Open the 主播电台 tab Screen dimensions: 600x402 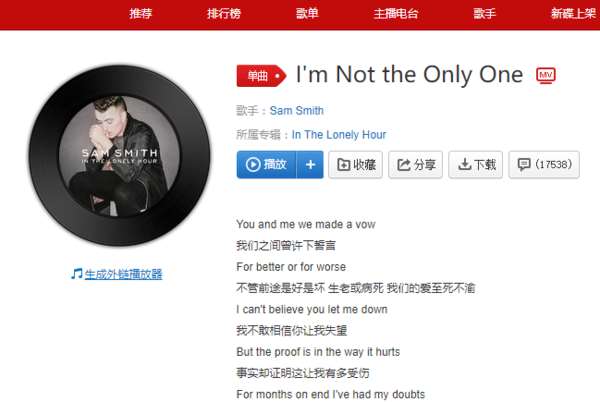pyautogui.click(x=396, y=14)
